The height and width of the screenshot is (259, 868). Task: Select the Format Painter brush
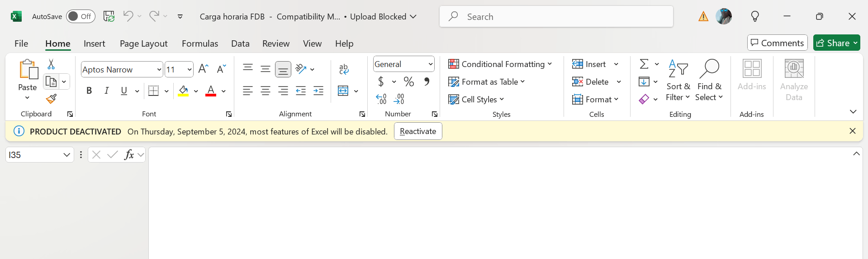pos(51,99)
